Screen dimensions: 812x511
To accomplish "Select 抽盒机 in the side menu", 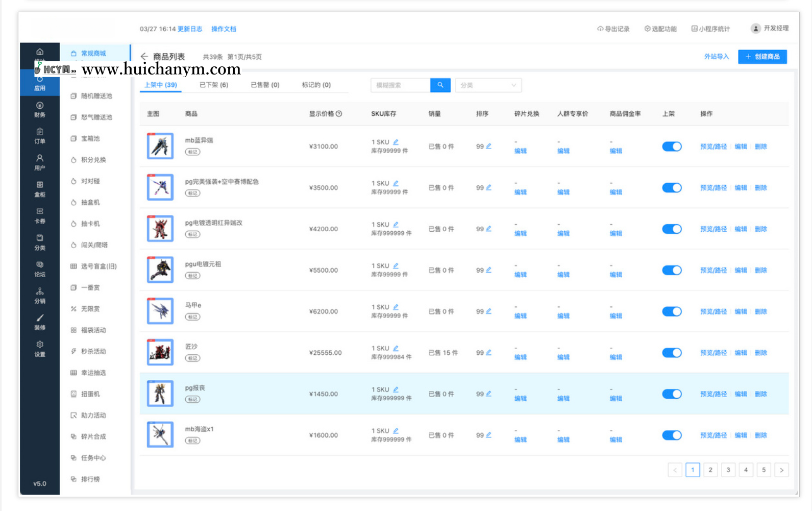I will pos(90,203).
